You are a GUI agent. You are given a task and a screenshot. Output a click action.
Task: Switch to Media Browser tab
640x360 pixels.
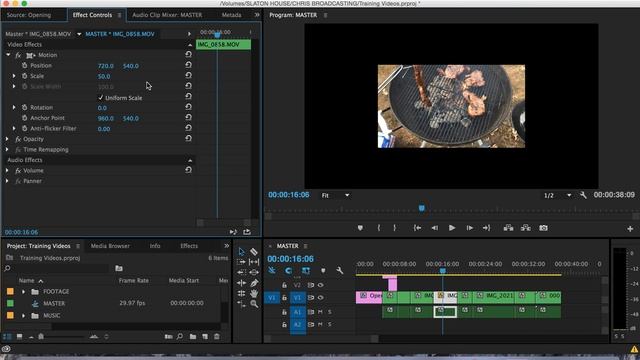coord(110,246)
